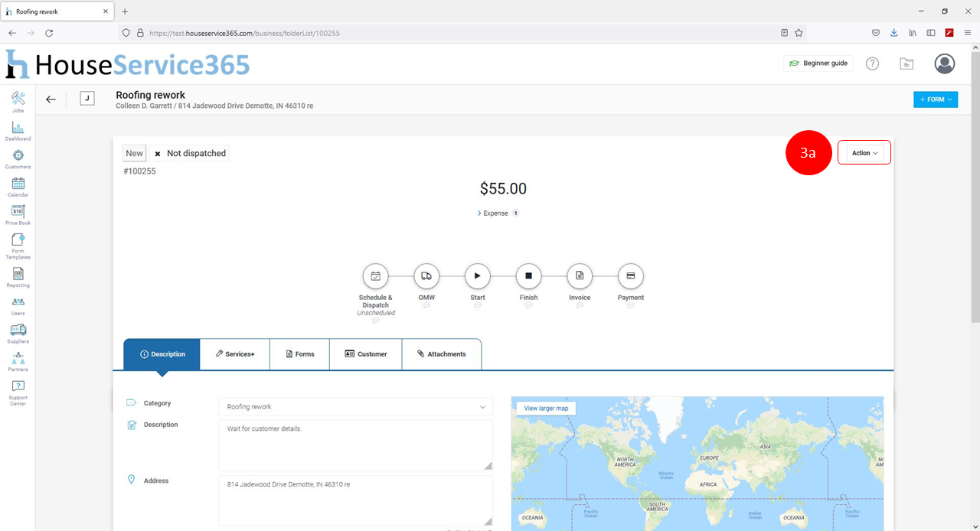Image resolution: width=980 pixels, height=531 pixels.
Task: Click into the Description text field
Action: click(355, 445)
